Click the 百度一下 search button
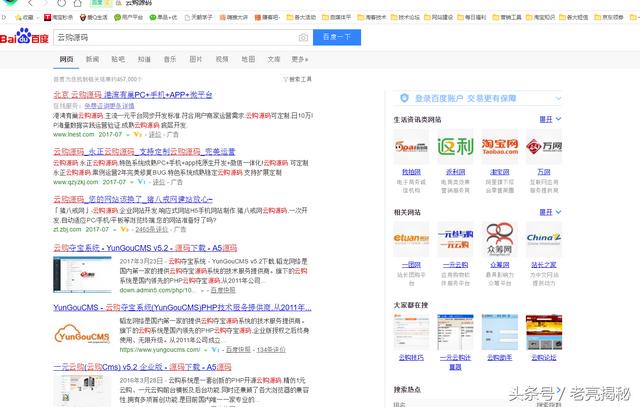 [x=337, y=37]
